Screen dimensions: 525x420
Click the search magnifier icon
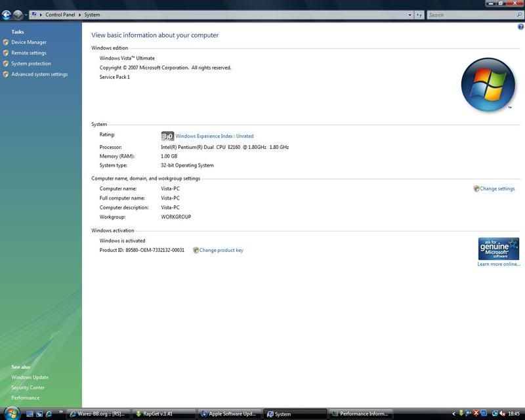[519, 14]
